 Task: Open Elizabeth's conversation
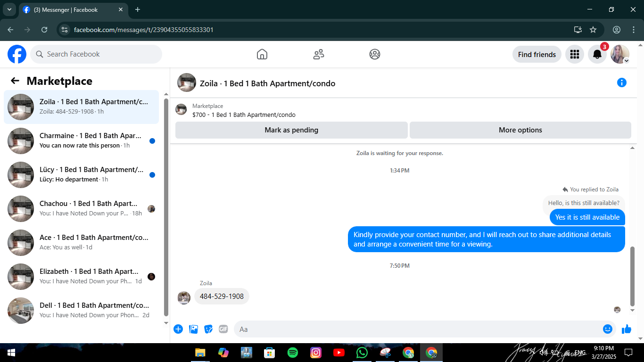pyautogui.click(x=82, y=277)
